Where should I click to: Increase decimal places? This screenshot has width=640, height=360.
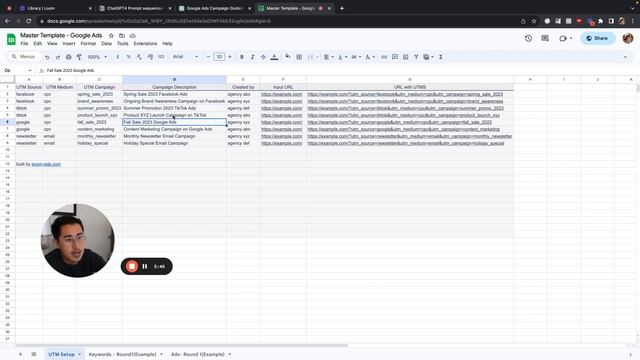[150, 57]
